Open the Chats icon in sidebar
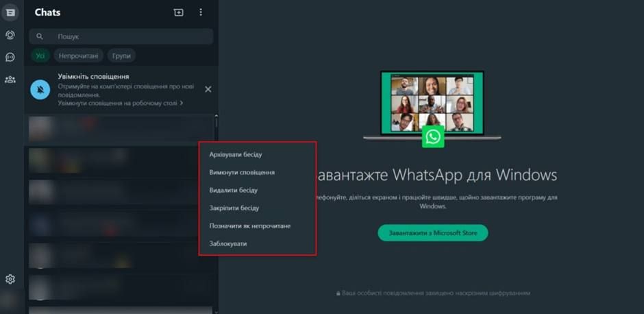Screen dimensions: 644x314 pyautogui.click(x=10, y=12)
